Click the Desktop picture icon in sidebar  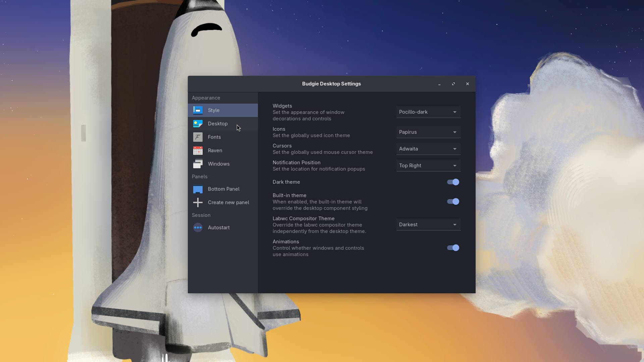pyautogui.click(x=198, y=124)
